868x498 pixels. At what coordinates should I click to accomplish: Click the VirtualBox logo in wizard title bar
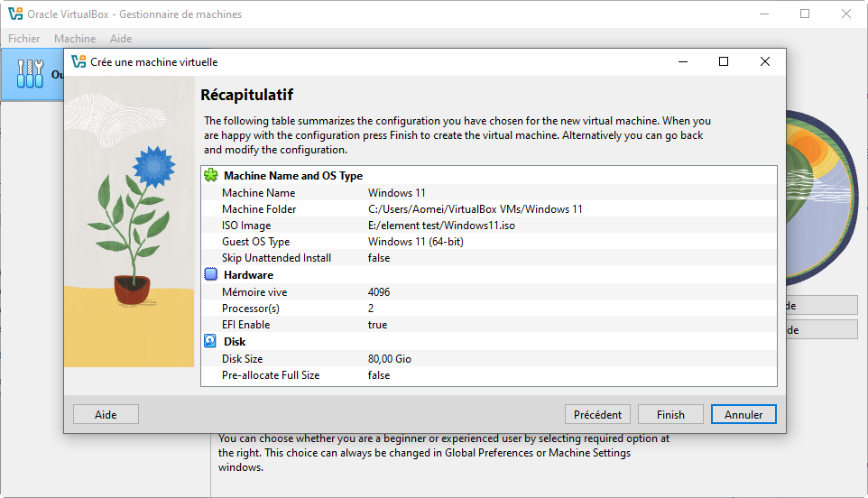(x=78, y=62)
